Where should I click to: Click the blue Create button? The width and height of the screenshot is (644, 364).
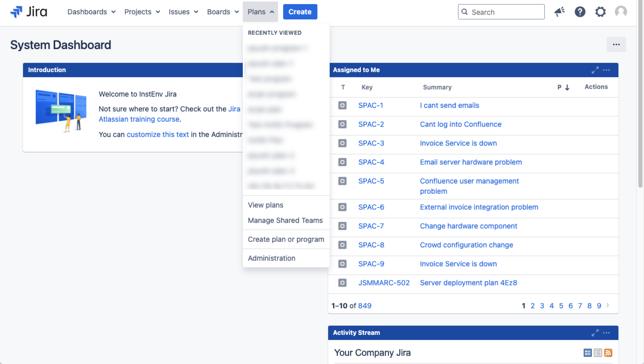point(300,12)
